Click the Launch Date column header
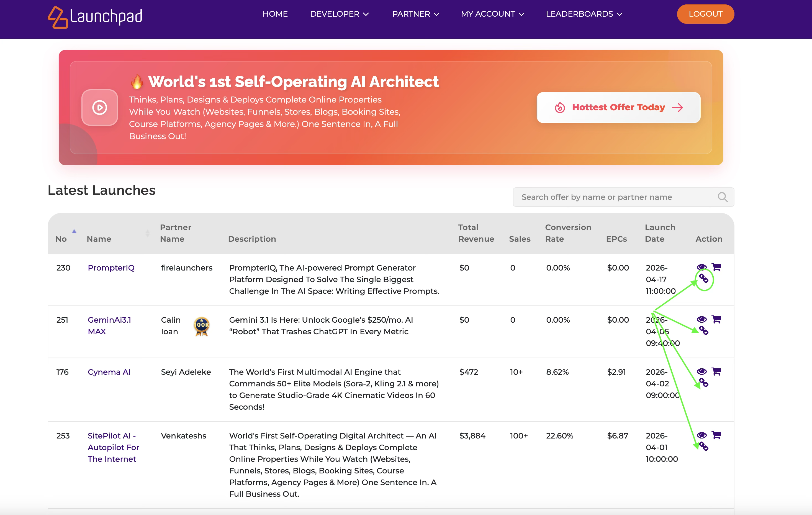Image resolution: width=812 pixels, height=515 pixels. (x=660, y=233)
